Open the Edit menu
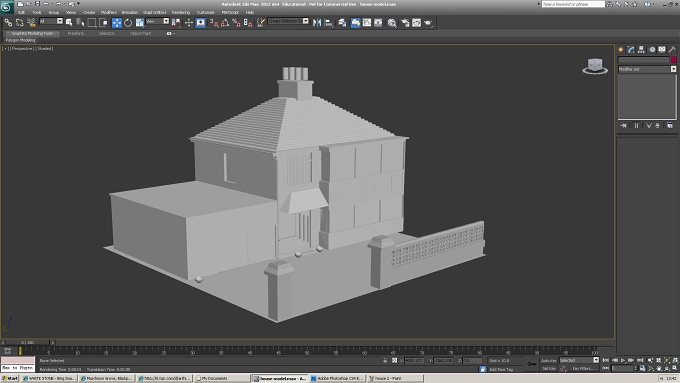Image resolution: width=680 pixels, height=383 pixels. point(22,12)
